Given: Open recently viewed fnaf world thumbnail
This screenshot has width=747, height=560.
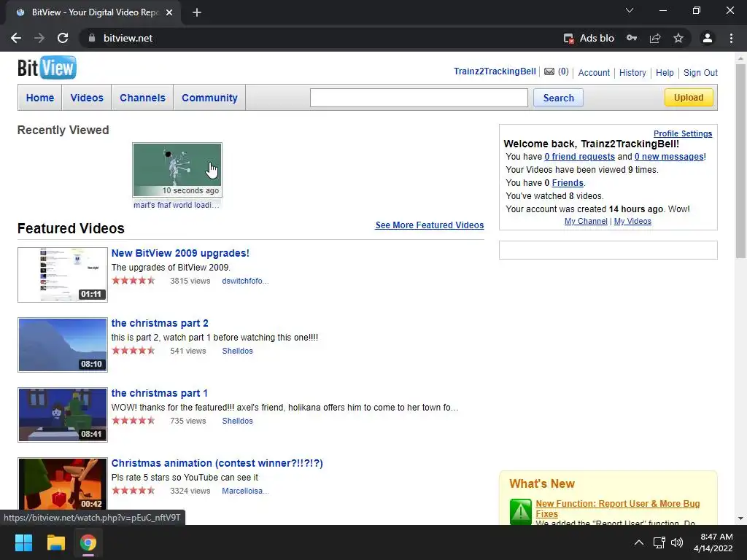Looking at the screenshot, I should point(177,169).
